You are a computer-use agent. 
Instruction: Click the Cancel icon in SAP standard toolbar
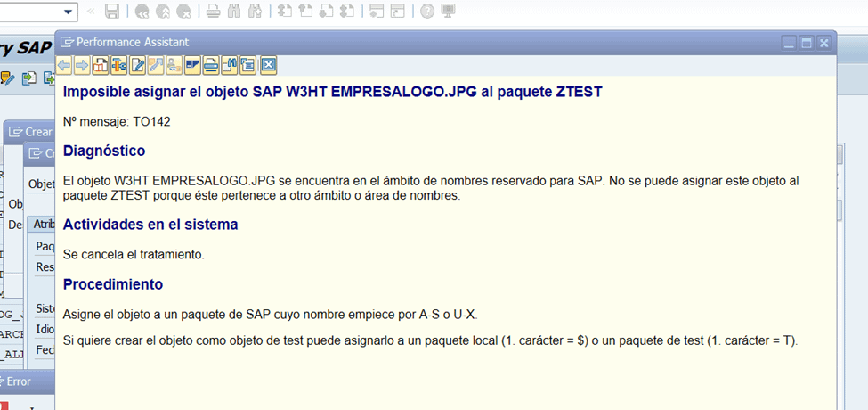183,12
